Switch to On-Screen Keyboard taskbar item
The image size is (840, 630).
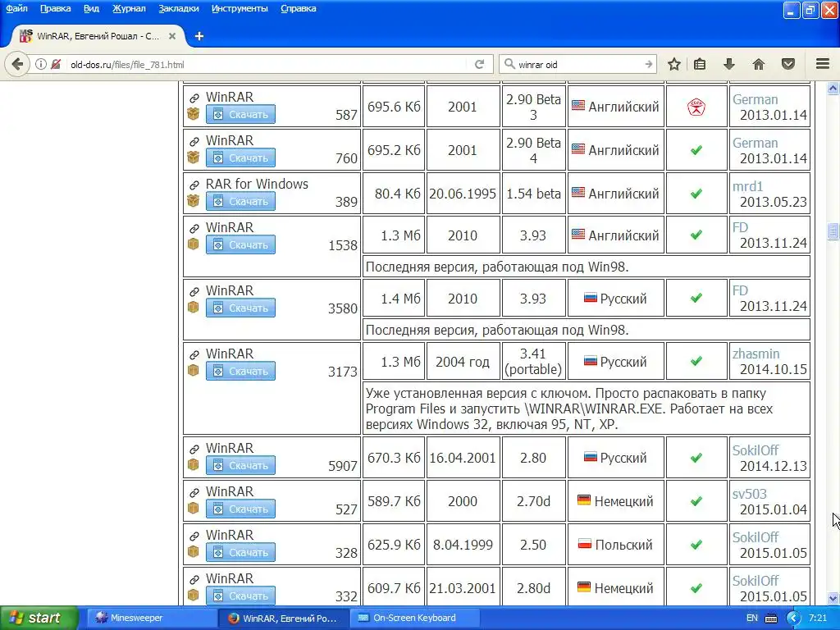point(413,618)
